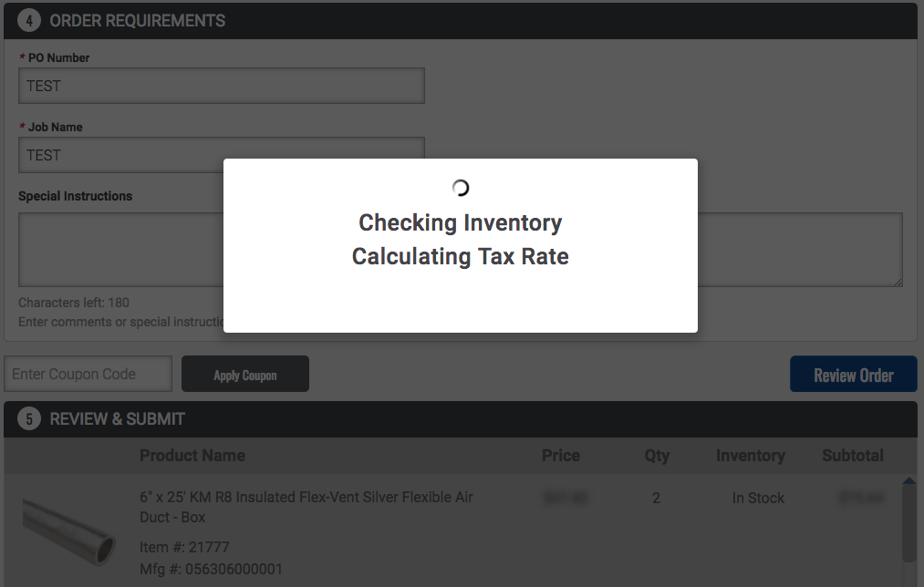Click the PO Number input field
This screenshot has width=924, height=587.
click(x=222, y=86)
